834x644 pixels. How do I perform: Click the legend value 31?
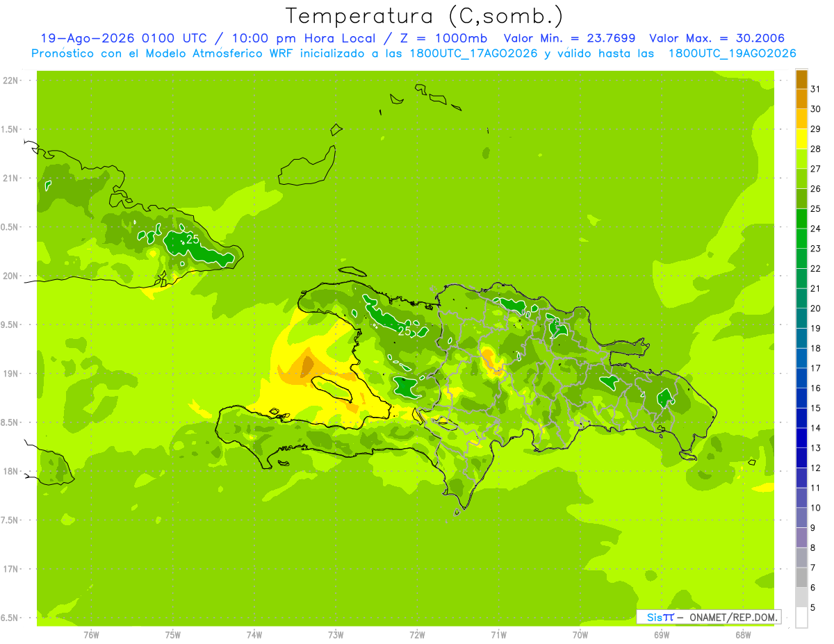(816, 88)
